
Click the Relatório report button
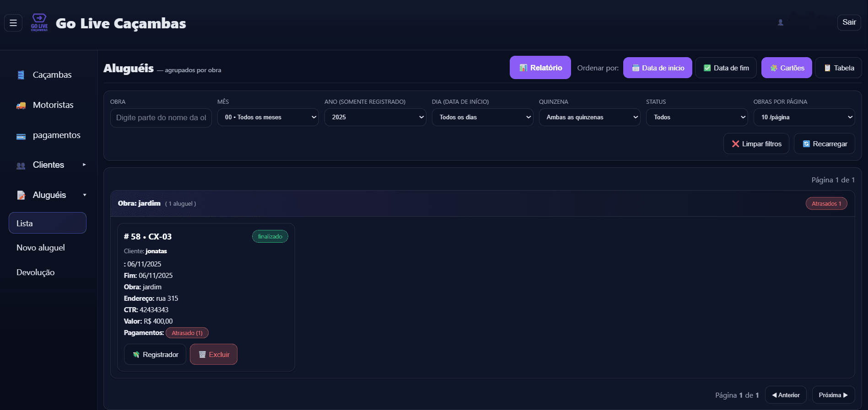(x=540, y=68)
